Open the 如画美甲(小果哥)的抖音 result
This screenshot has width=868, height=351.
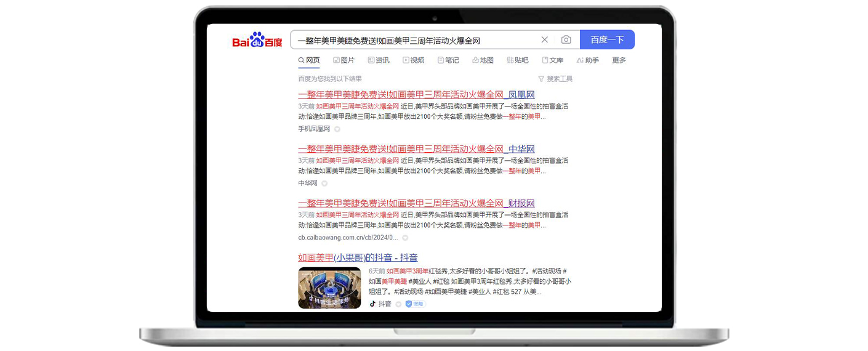(x=358, y=257)
